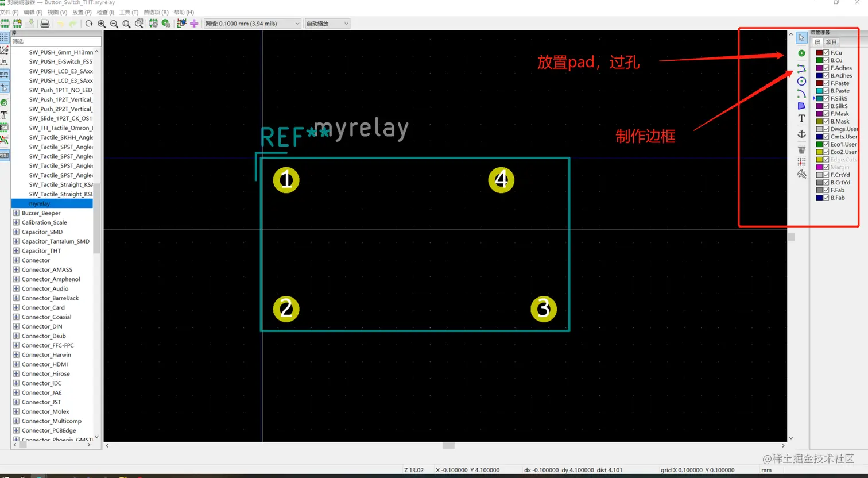This screenshot has height=478, width=868.
Task: Select the draw line tool
Action: [801, 68]
